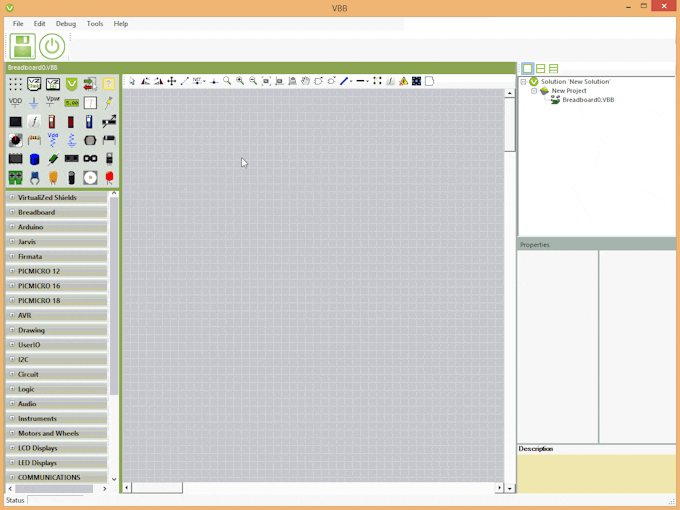Collapse the New Project tree node
Viewport: 680px width, 510px height.
(x=534, y=91)
